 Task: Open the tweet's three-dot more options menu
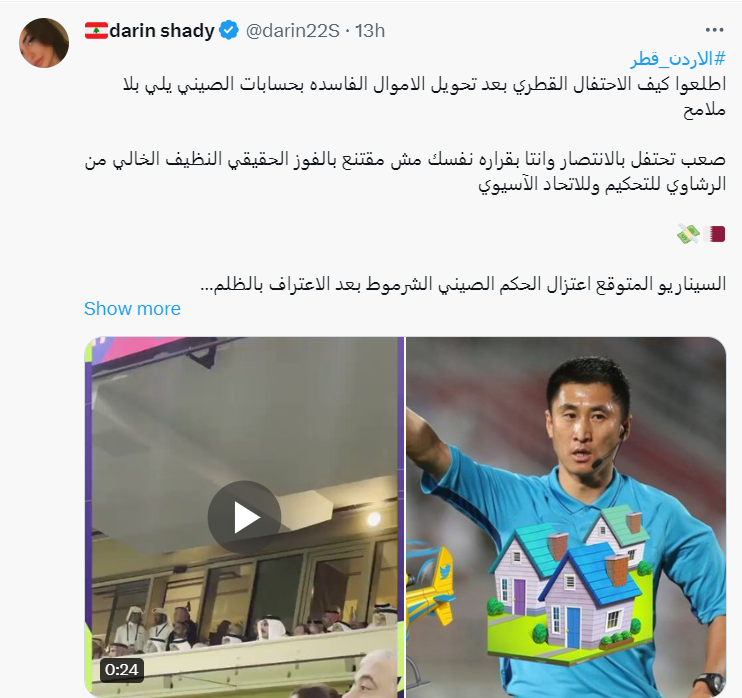(714, 30)
